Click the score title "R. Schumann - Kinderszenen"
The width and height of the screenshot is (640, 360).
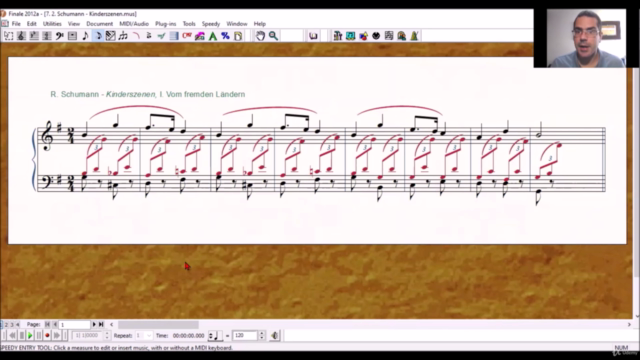pyautogui.click(x=103, y=94)
